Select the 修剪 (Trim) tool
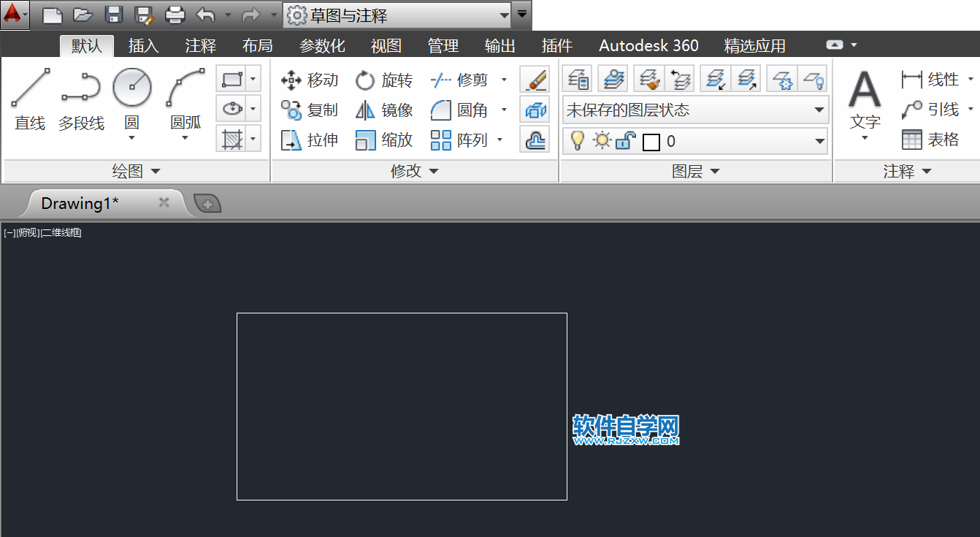Viewport: 980px width, 537px height. tap(459, 80)
